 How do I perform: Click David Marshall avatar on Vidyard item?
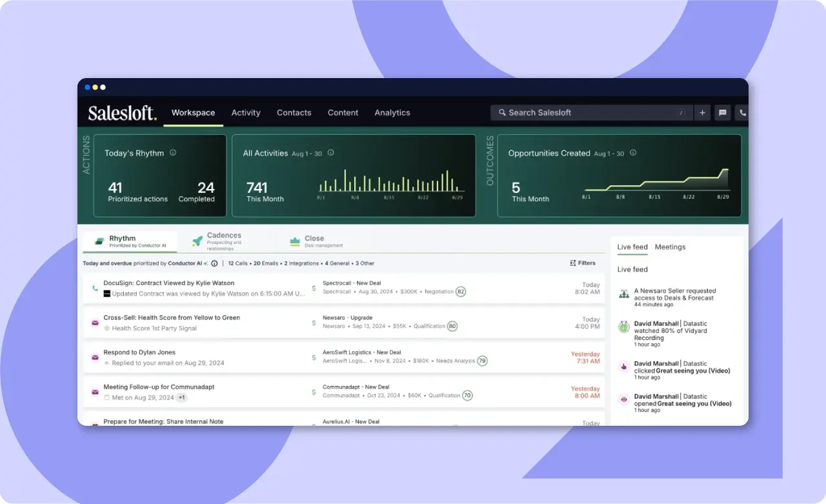coord(624,327)
